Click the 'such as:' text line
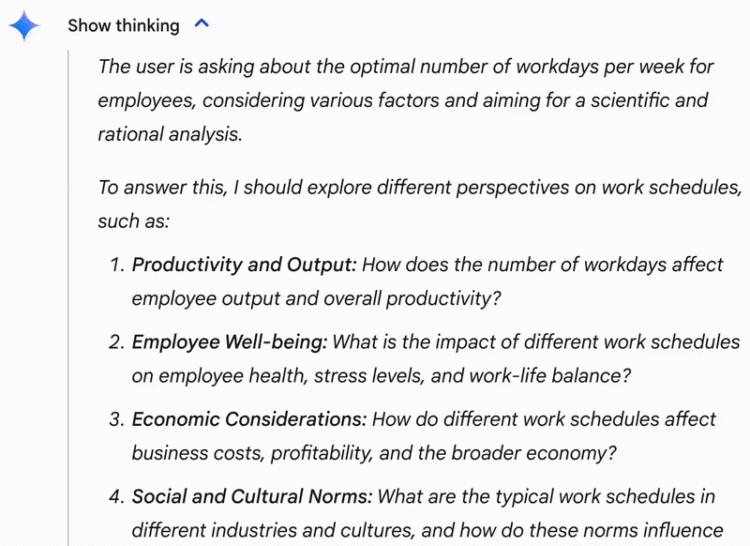This screenshot has width=750, height=546. click(134, 221)
